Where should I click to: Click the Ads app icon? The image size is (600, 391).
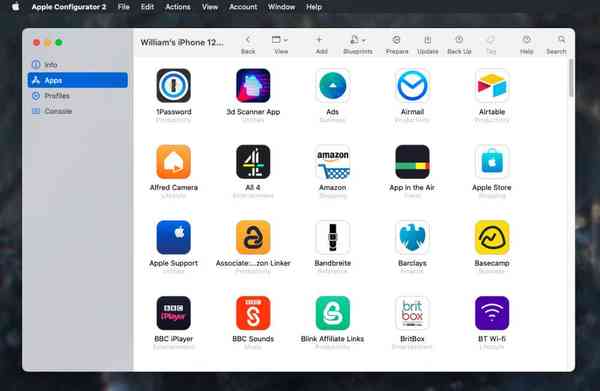tap(333, 85)
